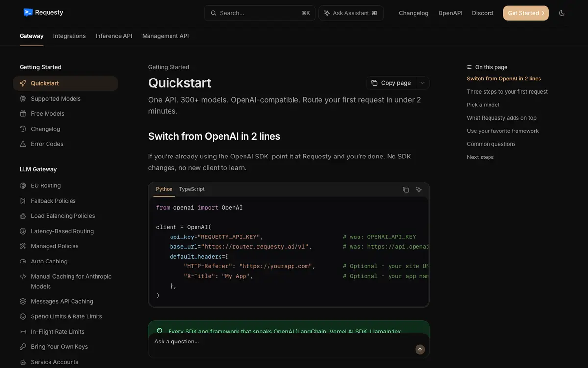Open EU Routing page in sidebar
This screenshot has width=588, height=368.
point(65,186)
